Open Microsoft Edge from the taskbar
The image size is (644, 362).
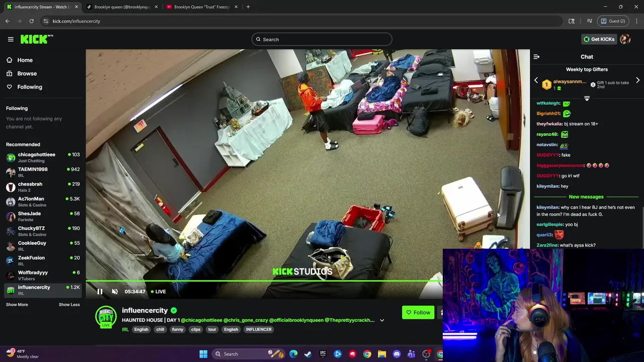pyautogui.click(x=293, y=354)
